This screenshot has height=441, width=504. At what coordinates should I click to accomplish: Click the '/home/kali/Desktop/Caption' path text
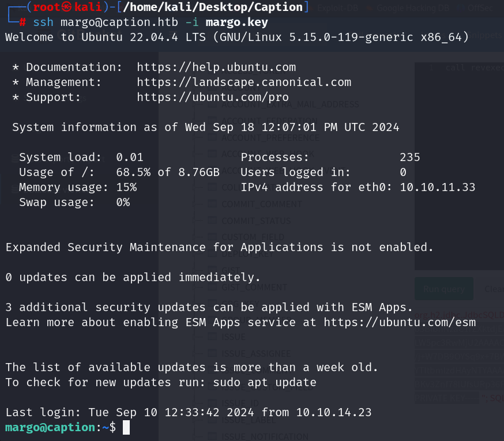[213, 7]
